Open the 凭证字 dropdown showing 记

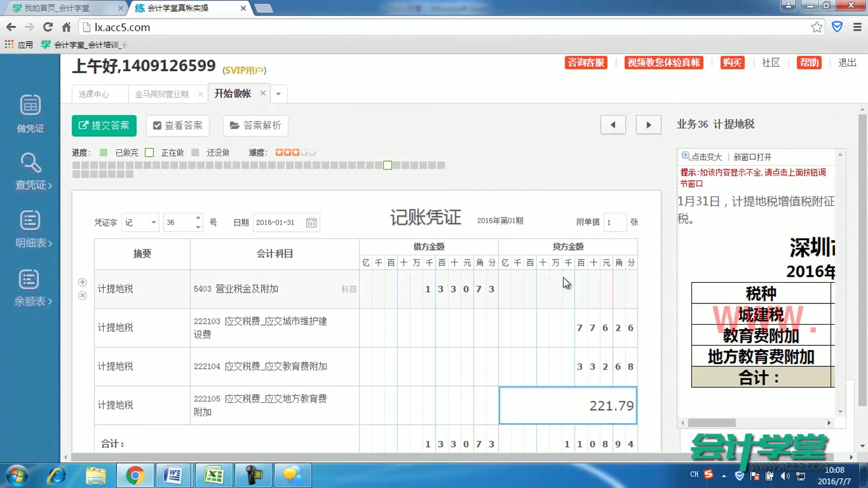140,222
